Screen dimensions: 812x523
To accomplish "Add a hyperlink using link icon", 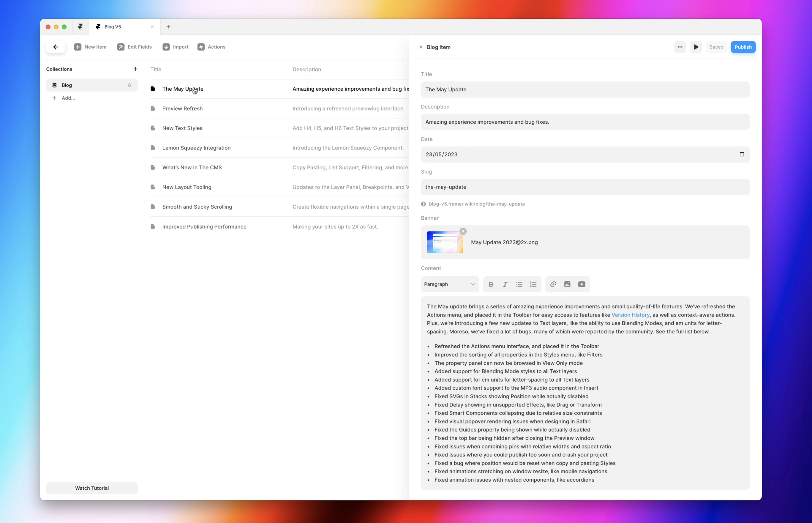I will [553, 284].
